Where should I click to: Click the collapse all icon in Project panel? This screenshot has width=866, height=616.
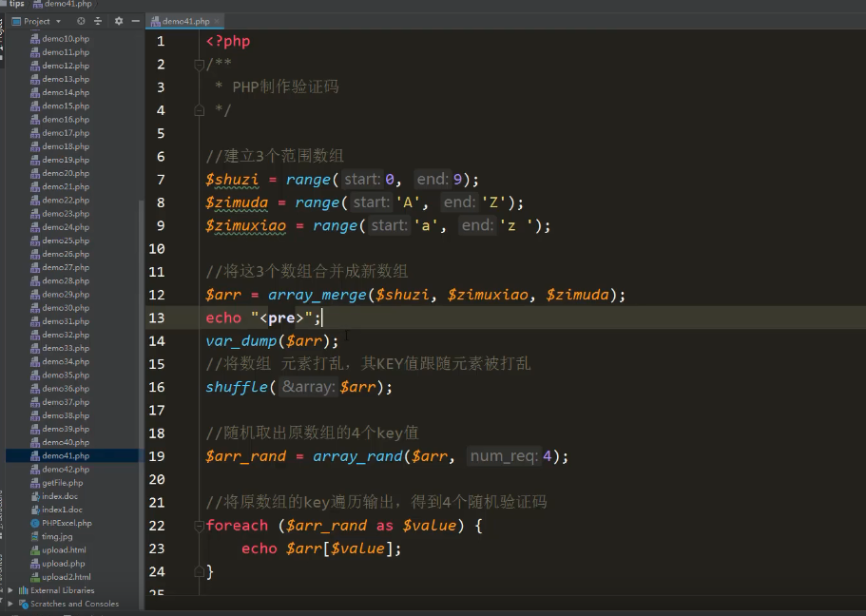[95, 21]
